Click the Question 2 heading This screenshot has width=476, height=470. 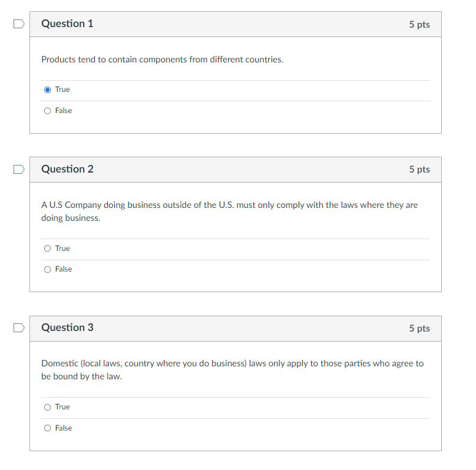67,169
